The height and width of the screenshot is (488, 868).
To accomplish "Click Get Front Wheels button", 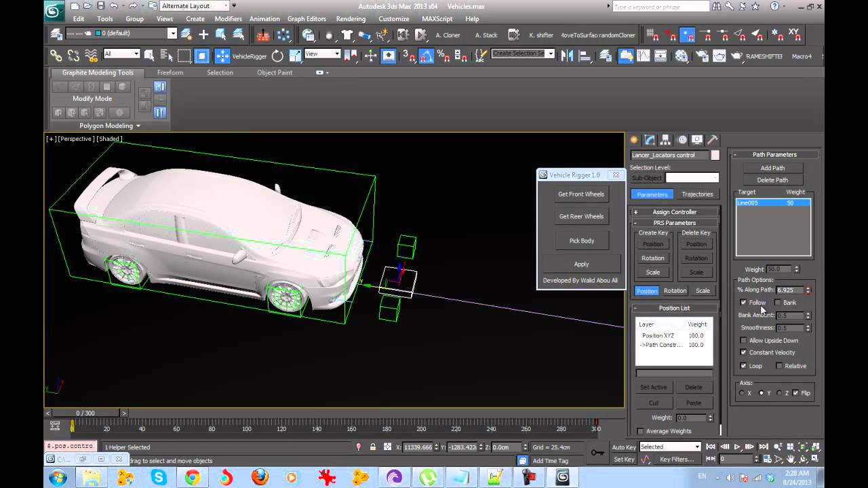I will [x=581, y=194].
